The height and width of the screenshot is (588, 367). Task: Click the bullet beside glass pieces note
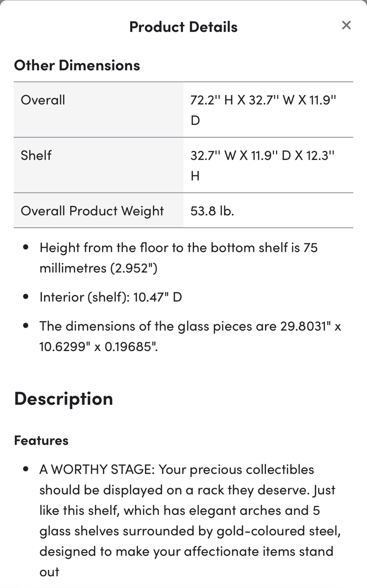click(x=26, y=326)
